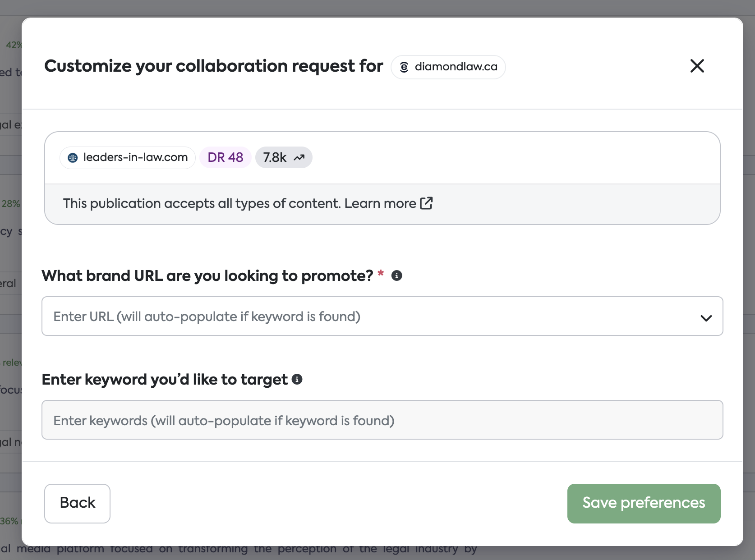
Task: Click the required asterisk by brand URL
Action: [381, 273]
